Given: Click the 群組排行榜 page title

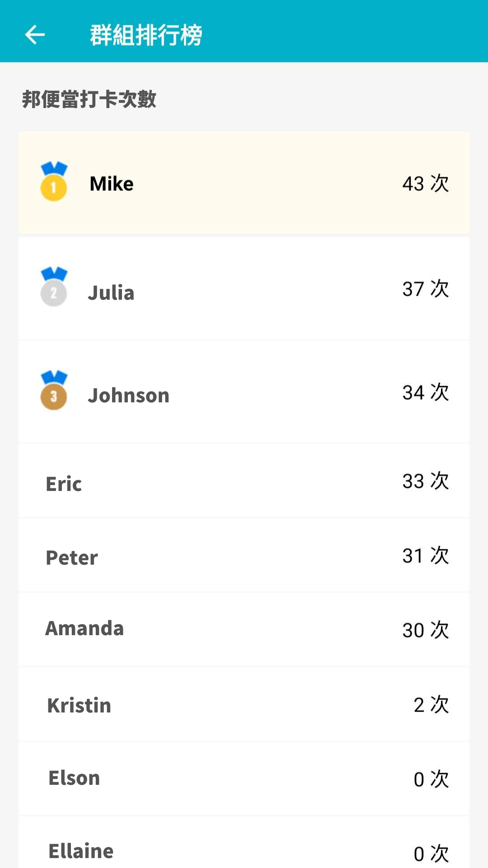Looking at the screenshot, I should coord(146,35).
